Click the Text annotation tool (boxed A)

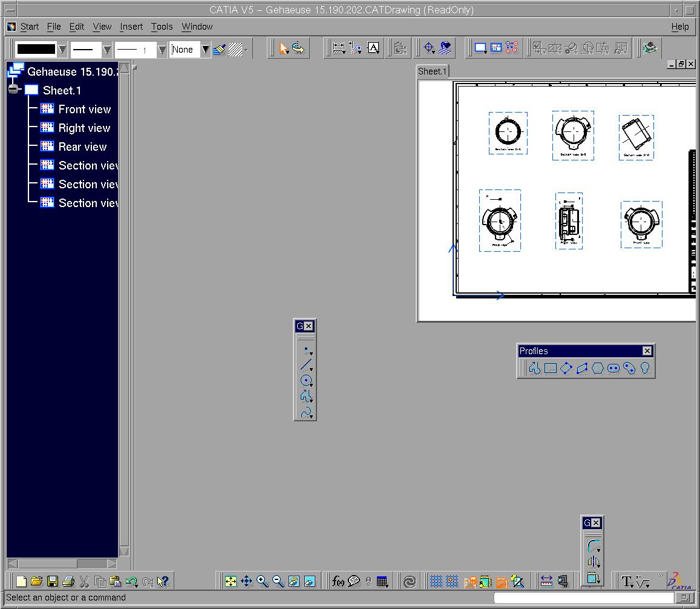tap(373, 48)
